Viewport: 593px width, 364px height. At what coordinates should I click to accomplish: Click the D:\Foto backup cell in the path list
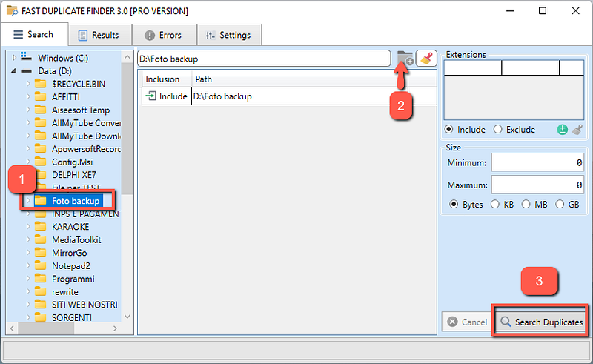click(299, 96)
